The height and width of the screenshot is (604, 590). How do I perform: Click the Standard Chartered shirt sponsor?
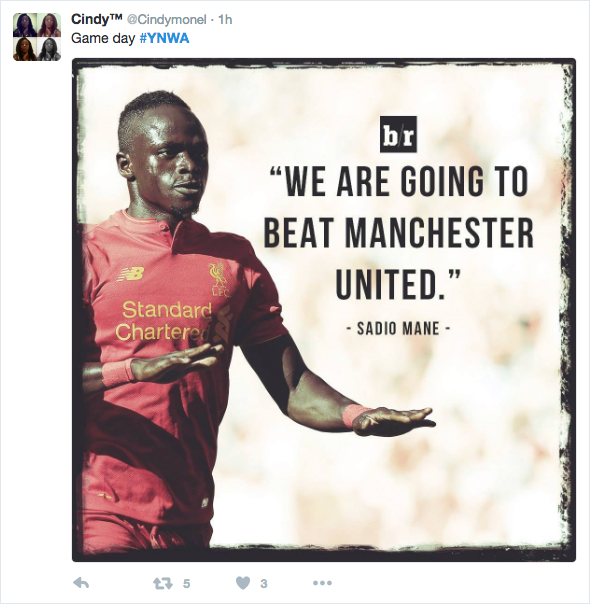coord(164,321)
